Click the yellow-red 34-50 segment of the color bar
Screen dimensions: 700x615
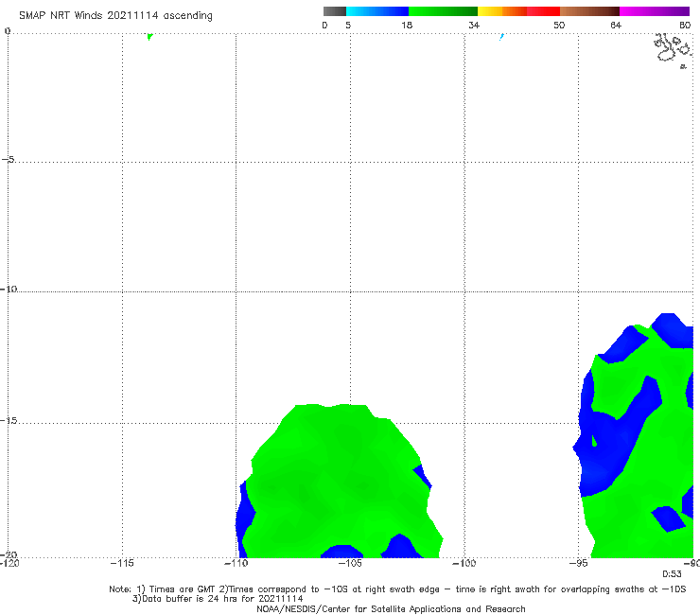pyautogui.click(x=518, y=11)
